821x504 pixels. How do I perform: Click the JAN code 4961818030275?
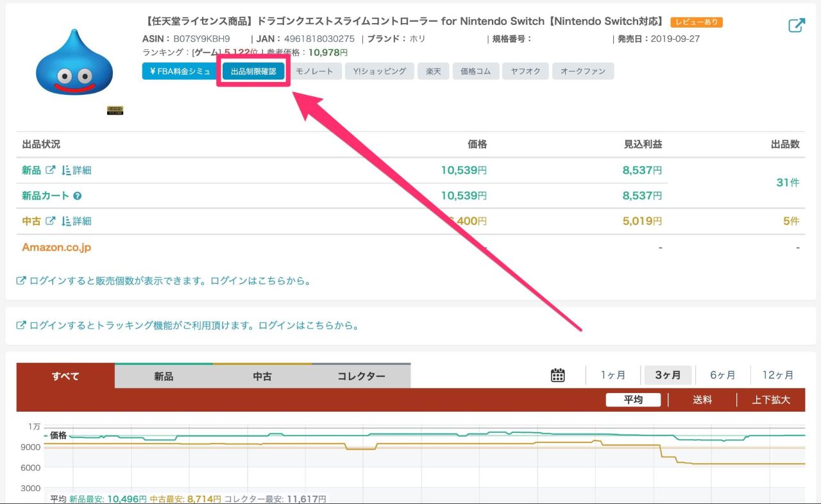[x=318, y=38]
